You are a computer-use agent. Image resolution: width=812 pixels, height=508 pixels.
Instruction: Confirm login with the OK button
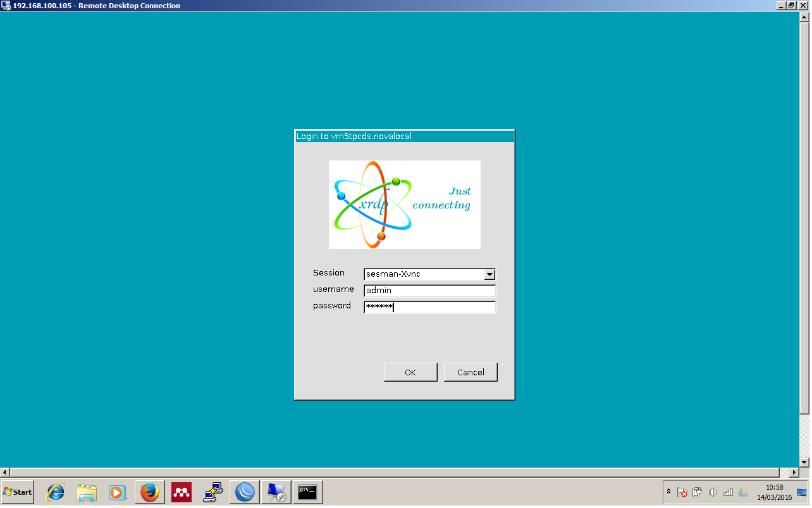tap(410, 372)
